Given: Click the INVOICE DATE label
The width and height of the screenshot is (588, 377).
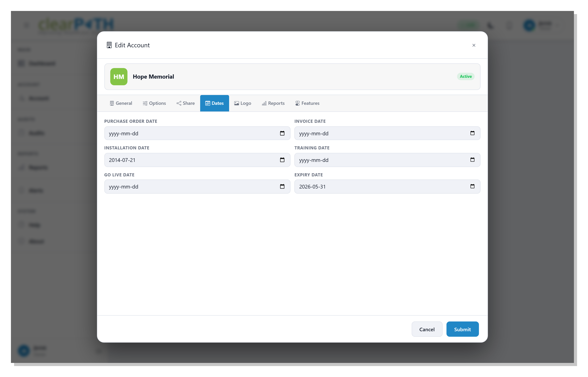Looking at the screenshot, I should click(x=310, y=121).
